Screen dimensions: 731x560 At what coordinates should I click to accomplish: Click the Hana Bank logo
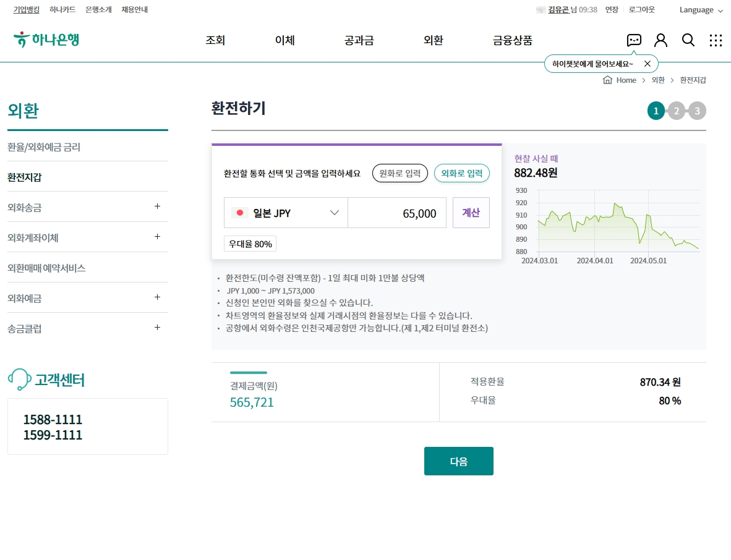point(46,38)
